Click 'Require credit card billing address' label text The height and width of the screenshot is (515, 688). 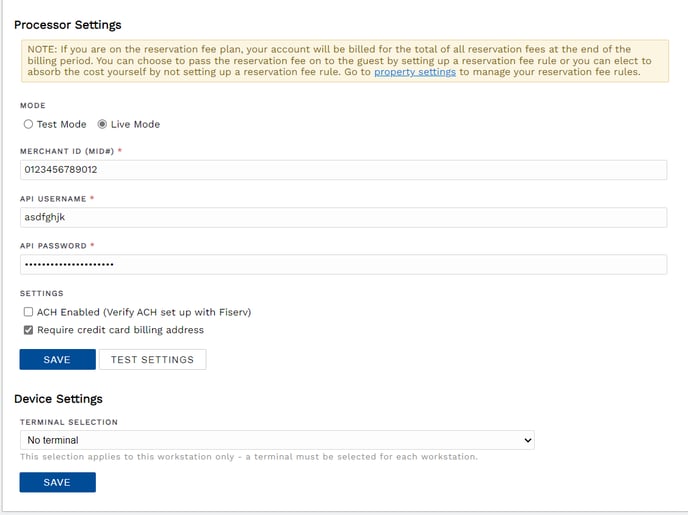tap(120, 330)
